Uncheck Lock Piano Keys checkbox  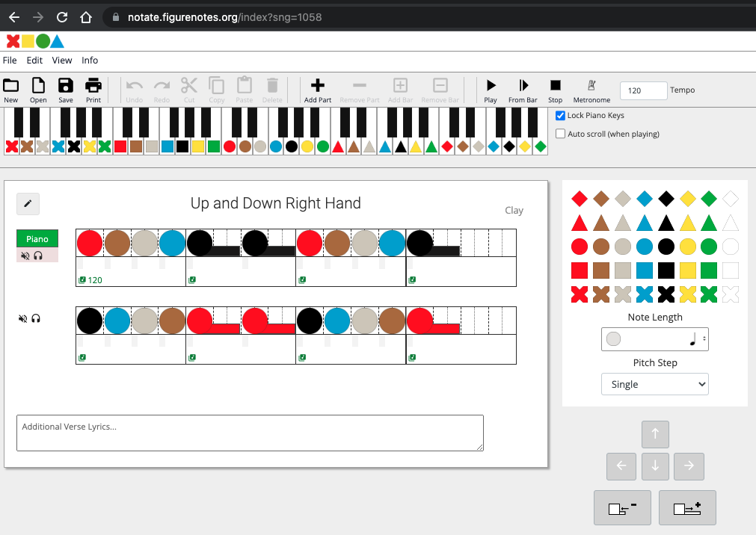tap(561, 116)
